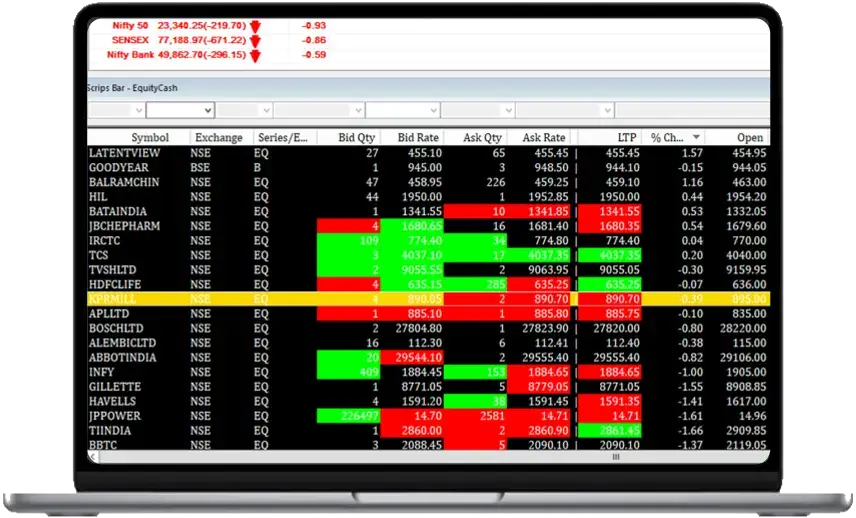Click the horizontal scrollbar thumb grip

[616, 457]
